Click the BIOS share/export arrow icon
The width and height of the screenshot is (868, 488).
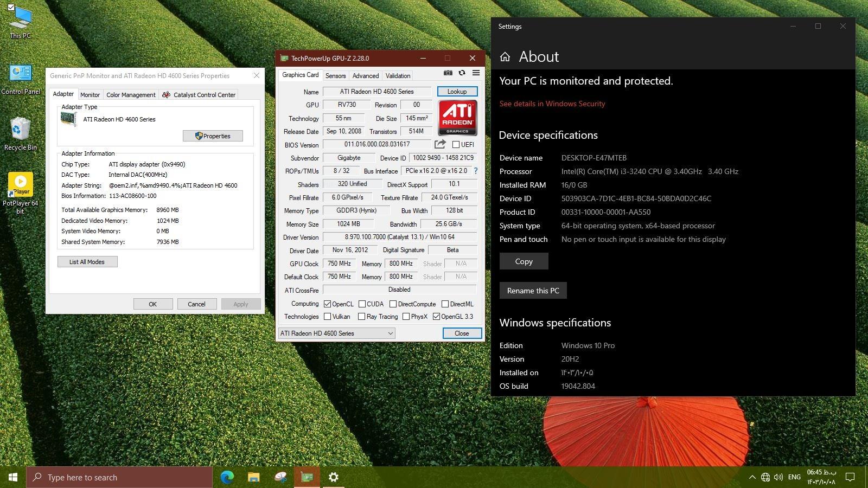440,144
